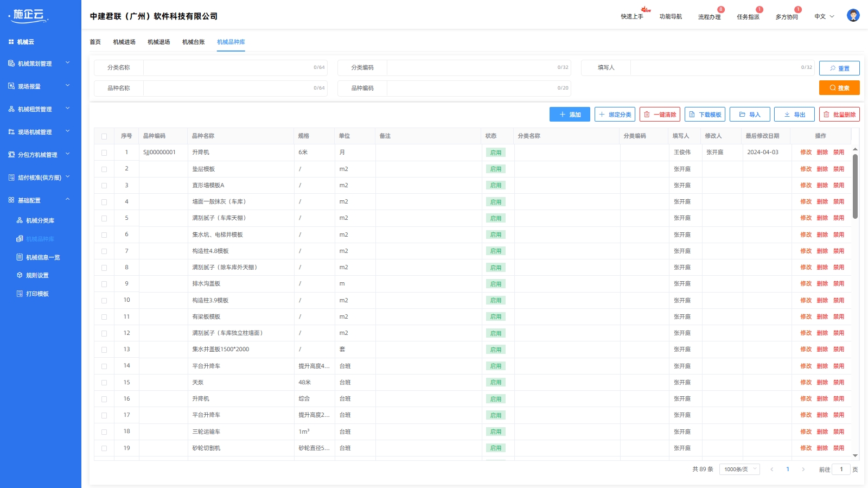The width and height of the screenshot is (868, 488).
Task: Open 打印模板 in the sidebar
Action: click(37, 294)
